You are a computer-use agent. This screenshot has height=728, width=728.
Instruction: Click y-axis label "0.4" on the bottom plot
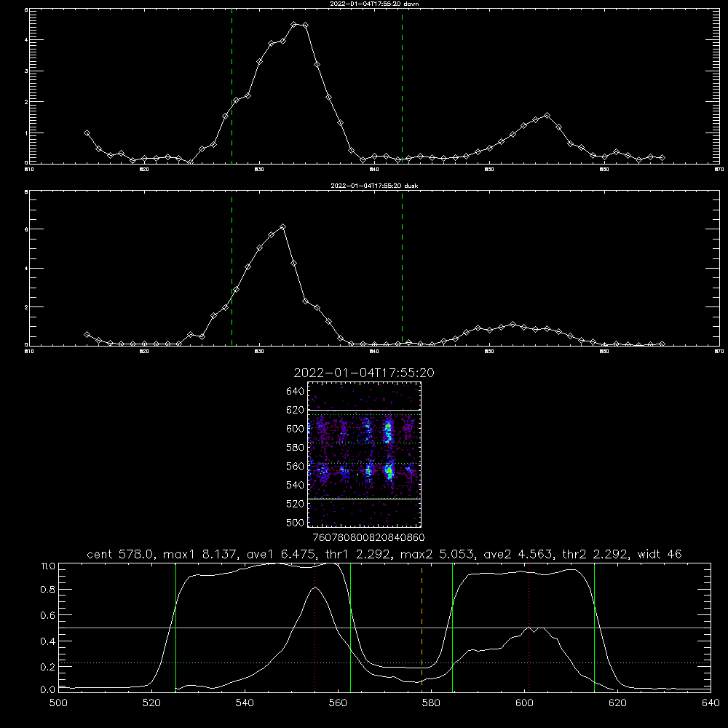48,641
